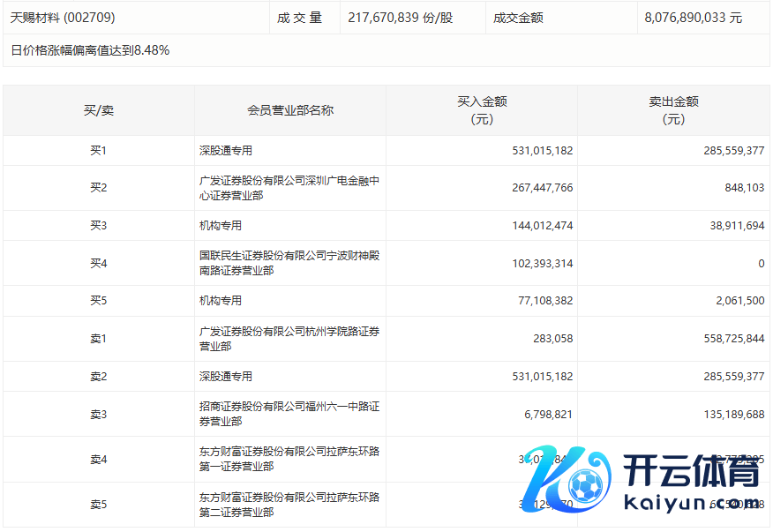The image size is (773, 532).
Task: Click the 买入金额 (元) column header
Action: pyautogui.click(x=482, y=110)
